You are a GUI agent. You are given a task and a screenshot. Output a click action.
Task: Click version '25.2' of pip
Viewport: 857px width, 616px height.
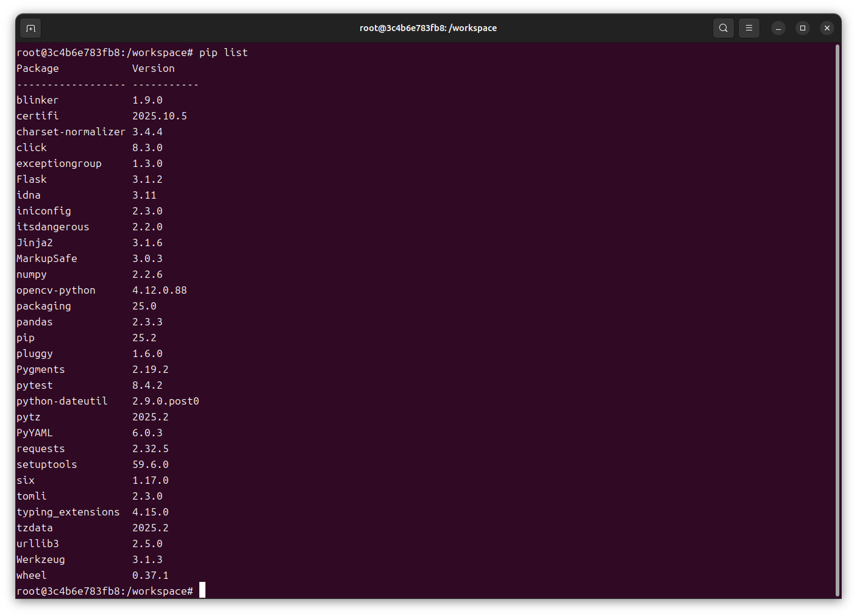click(144, 338)
